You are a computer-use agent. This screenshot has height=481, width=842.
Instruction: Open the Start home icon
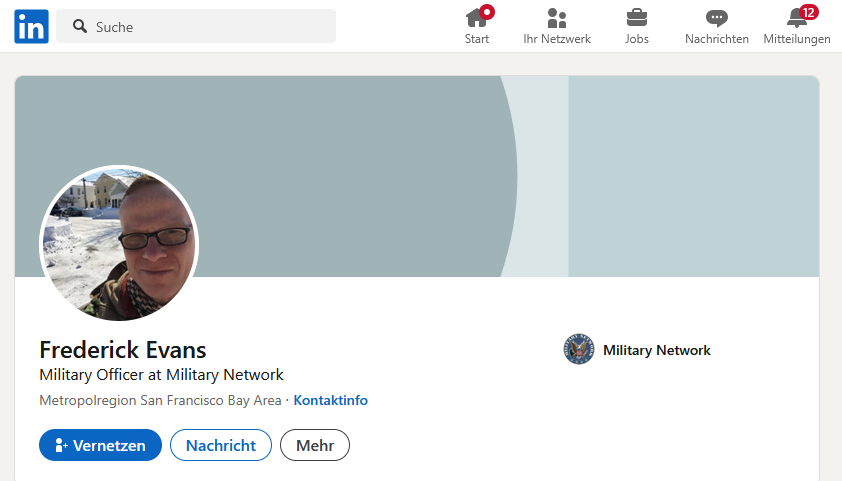click(477, 18)
